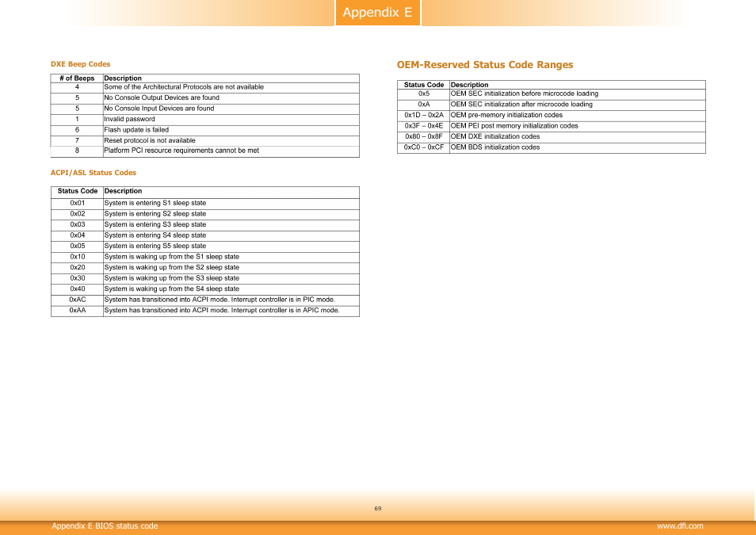Click the 0x04 status code cell
This screenshot has height=535, width=756.
tap(77, 235)
